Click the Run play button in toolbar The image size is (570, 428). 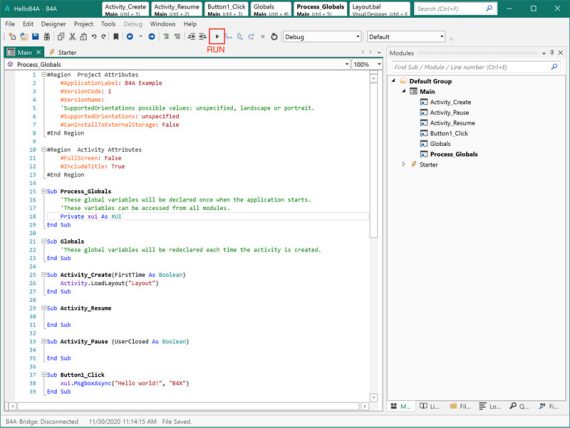click(x=217, y=36)
